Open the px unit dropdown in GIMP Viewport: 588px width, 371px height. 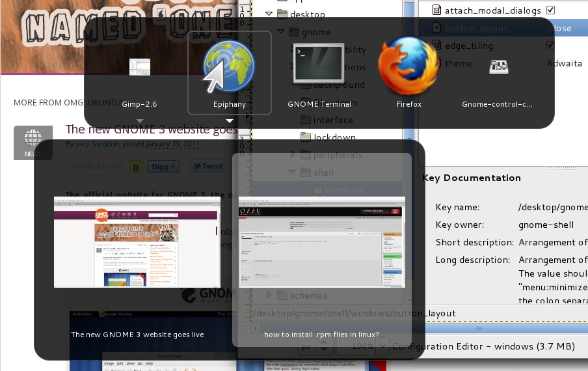point(315,346)
